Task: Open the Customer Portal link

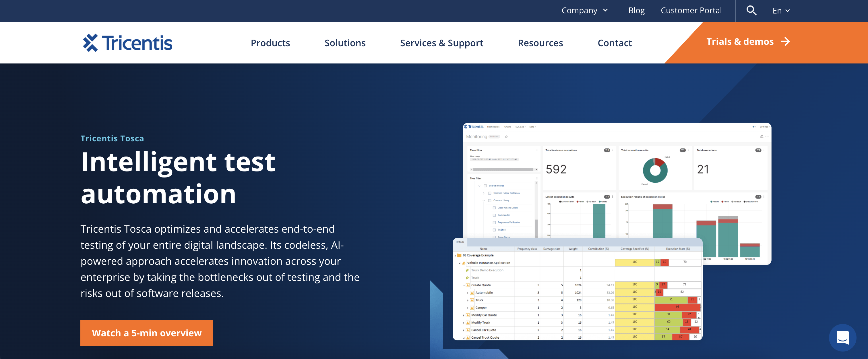Action: 691,11
